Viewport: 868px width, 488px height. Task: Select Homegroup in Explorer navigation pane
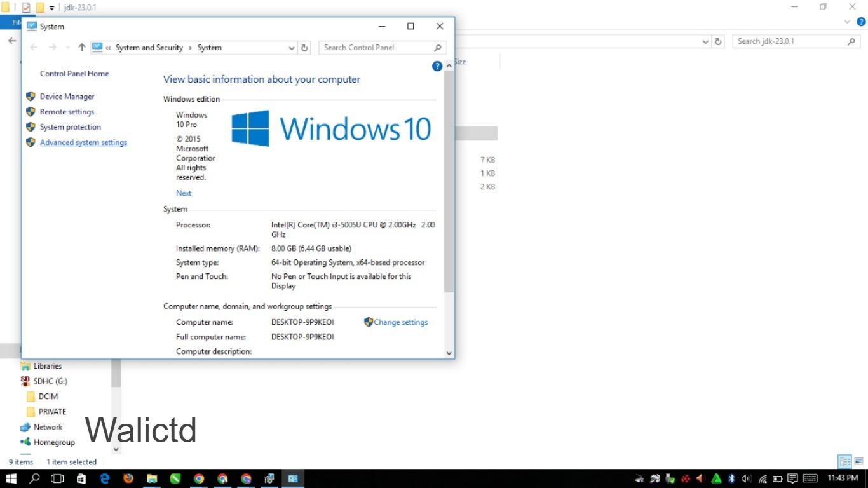tap(54, 442)
